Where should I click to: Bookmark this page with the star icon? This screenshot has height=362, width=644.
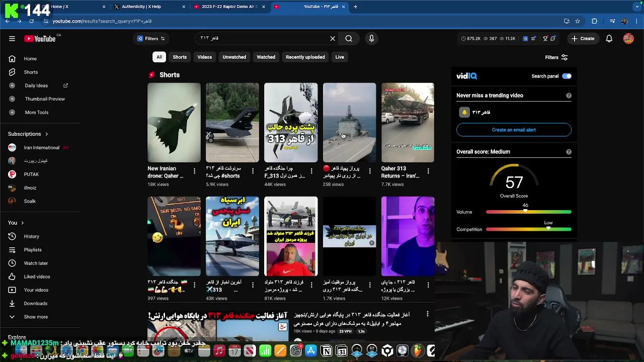(578, 21)
